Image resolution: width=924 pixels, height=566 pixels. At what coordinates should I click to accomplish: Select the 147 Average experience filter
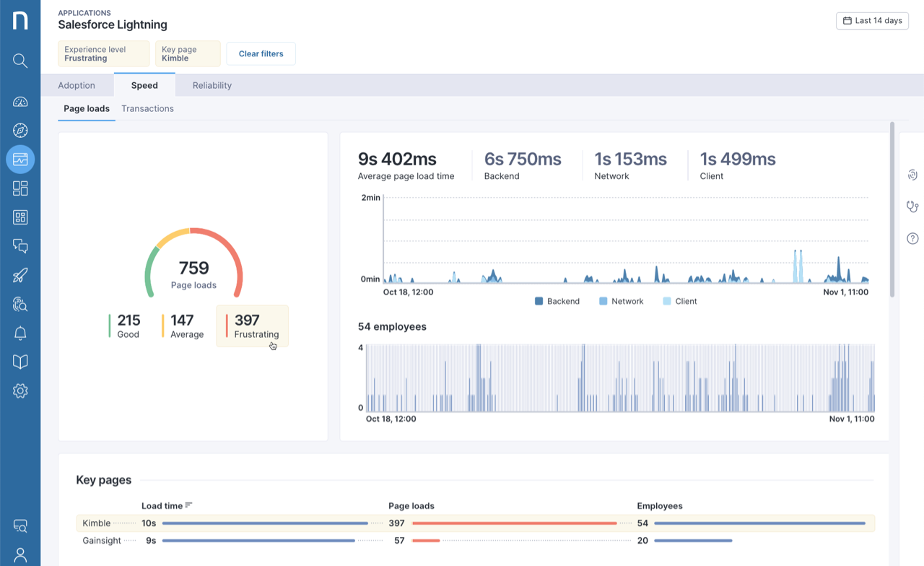point(183,326)
